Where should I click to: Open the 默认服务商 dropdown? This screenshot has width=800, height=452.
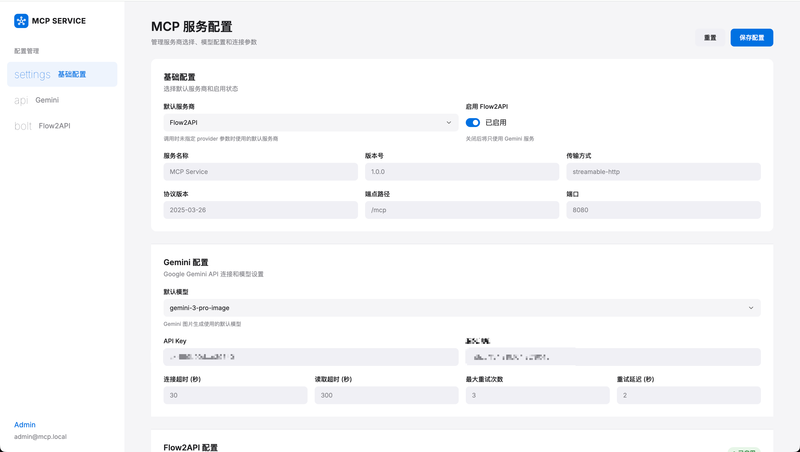(x=310, y=122)
